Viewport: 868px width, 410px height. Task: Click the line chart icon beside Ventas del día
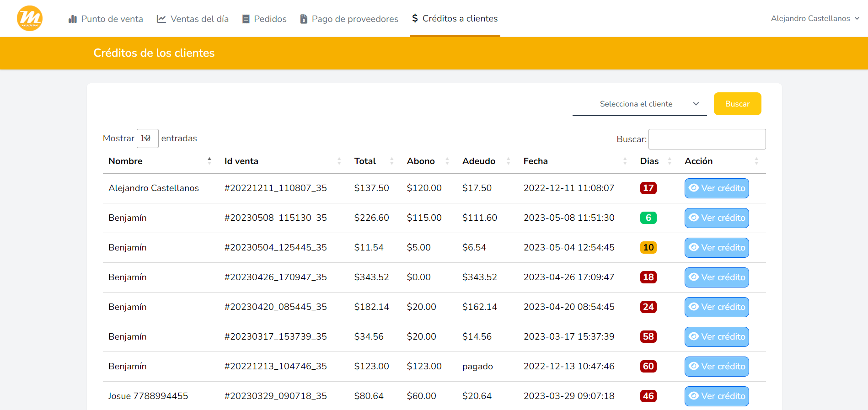tap(161, 19)
